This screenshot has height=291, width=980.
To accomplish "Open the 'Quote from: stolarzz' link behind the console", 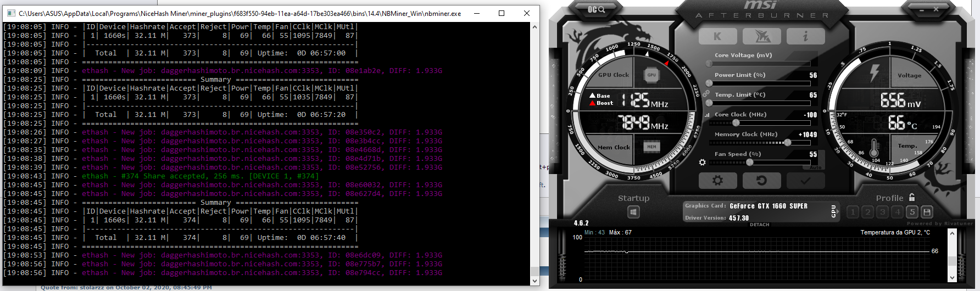I will [126, 288].
